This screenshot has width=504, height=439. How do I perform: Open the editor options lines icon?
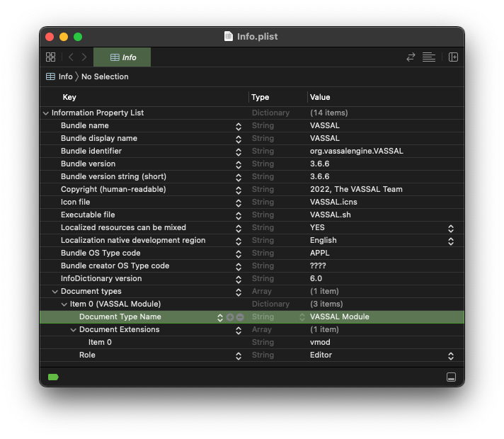(429, 57)
